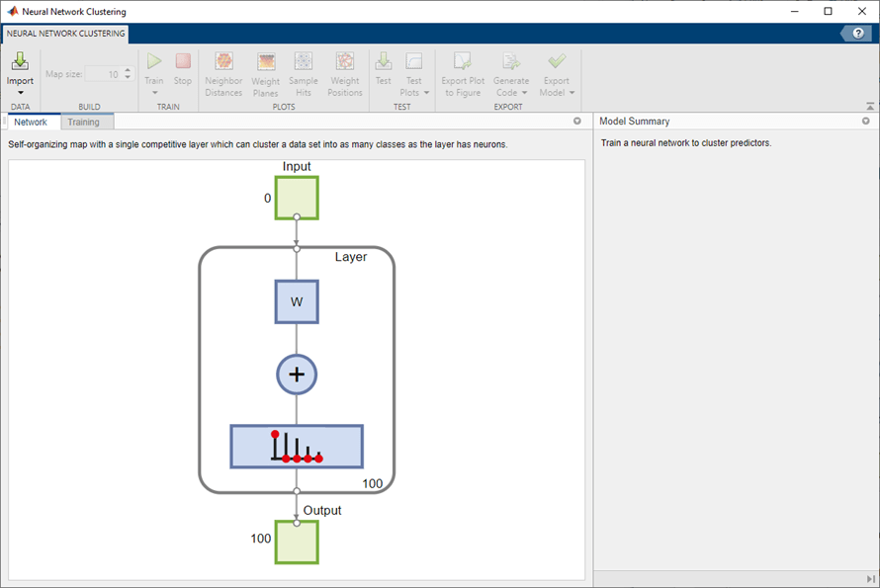This screenshot has width=880, height=588.
Task: Click Export Plot to Figure icon
Action: pyautogui.click(x=463, y=61)
